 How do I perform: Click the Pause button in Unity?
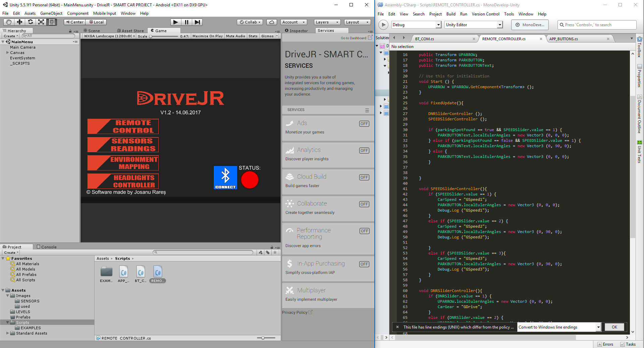[x=186, y=22]
